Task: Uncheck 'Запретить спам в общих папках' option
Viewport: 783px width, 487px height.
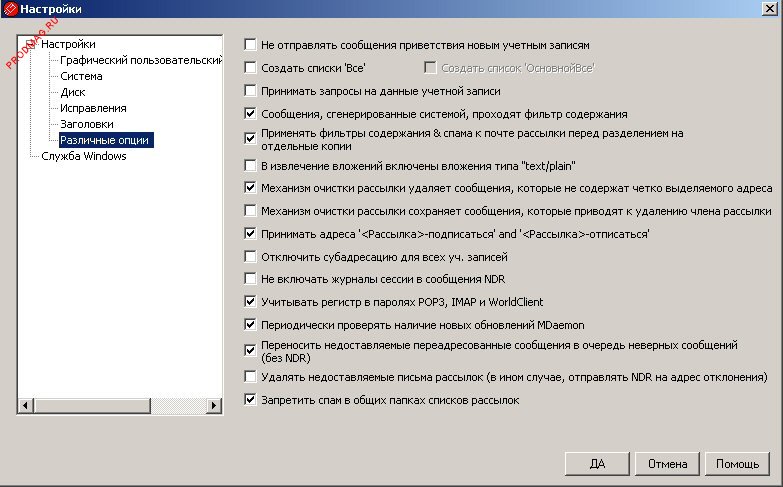Action: tap(251, 400)
